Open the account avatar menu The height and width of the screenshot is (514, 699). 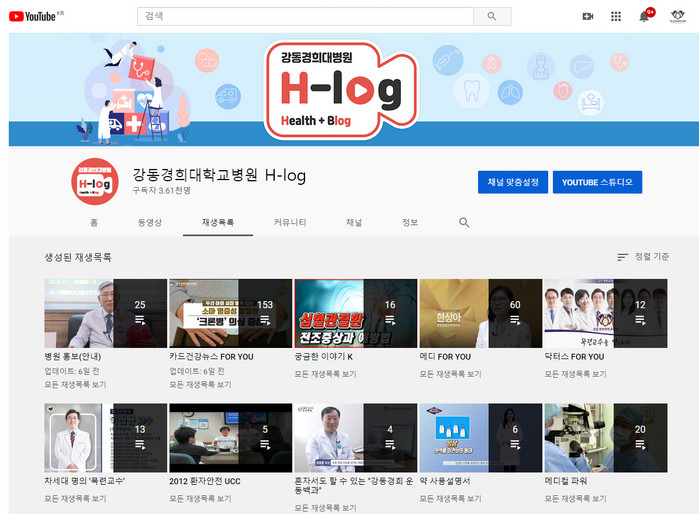click(x=677, y=16)
